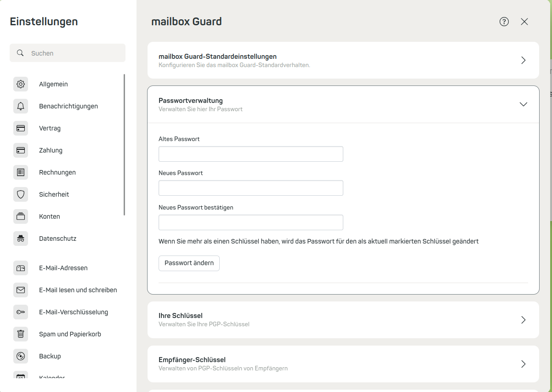Click the Empfänger-Schlüssel heading
The height and width of the screenshot is (392, 552).
coord(192,360)
